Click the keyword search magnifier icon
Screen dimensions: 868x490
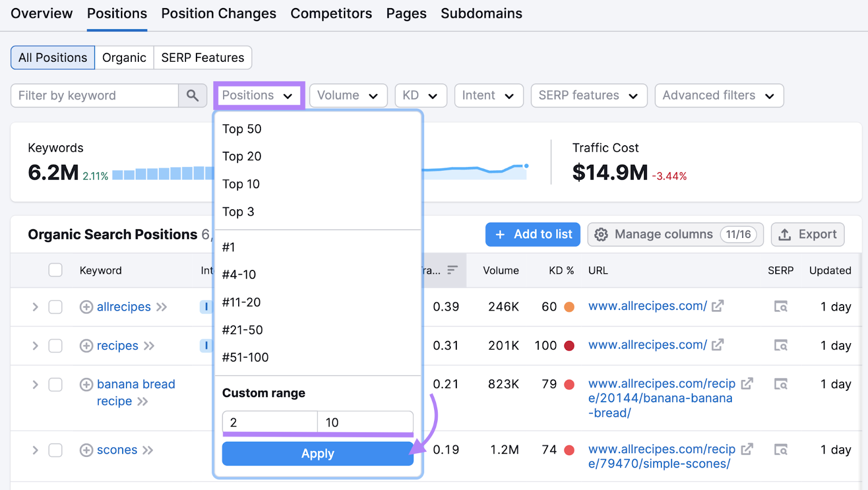[193, 95]
